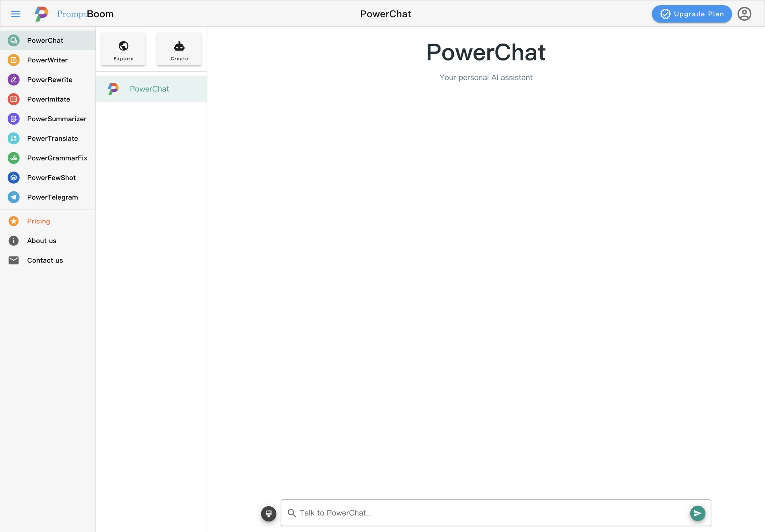This screenshot has height=532, width=765.
Task: Click the search magnifier icon in input
Action: pos(292,513)
